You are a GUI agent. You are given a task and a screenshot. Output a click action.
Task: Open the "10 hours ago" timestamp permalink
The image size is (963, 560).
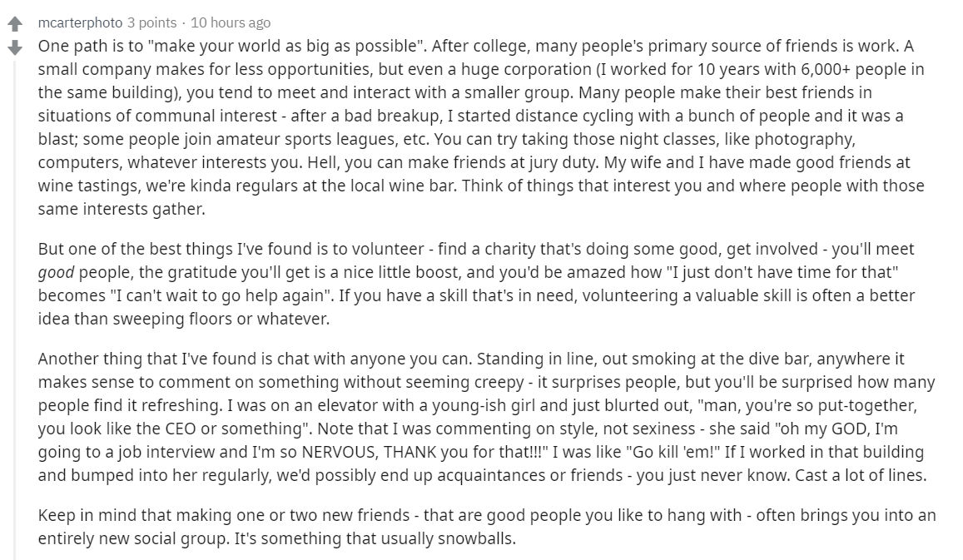(x=231, y=22)
